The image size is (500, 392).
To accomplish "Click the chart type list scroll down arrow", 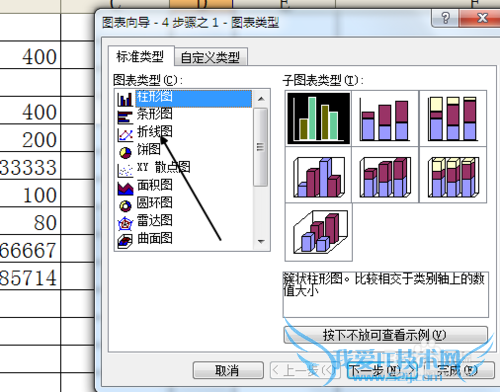I will point(261,241).
